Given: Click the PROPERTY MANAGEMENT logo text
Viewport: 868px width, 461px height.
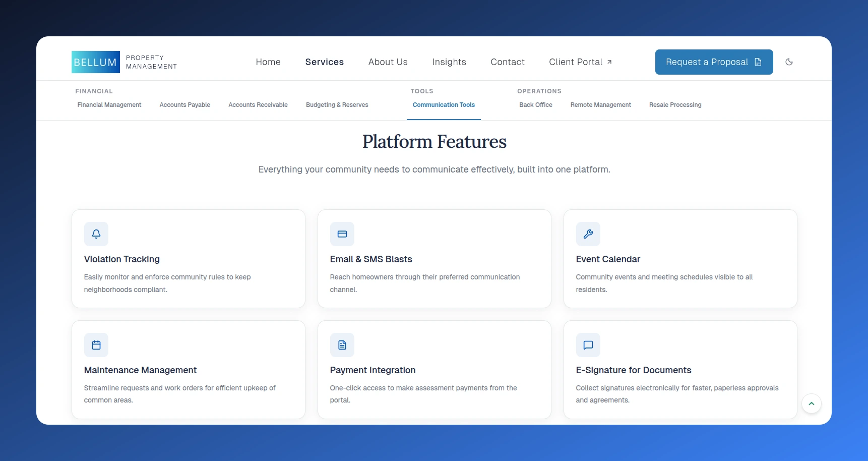Looking at the screenshot, I should [x=151, y=62].
